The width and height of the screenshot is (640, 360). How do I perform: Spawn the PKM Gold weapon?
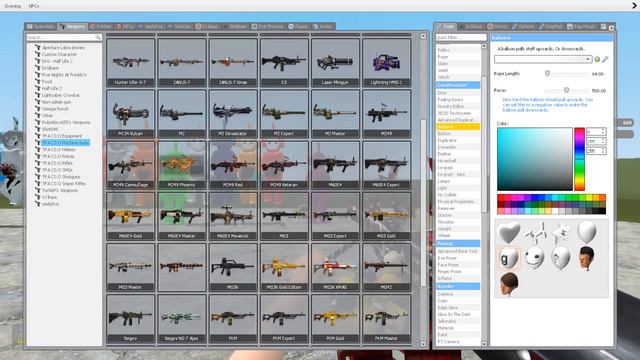point(335,318)
